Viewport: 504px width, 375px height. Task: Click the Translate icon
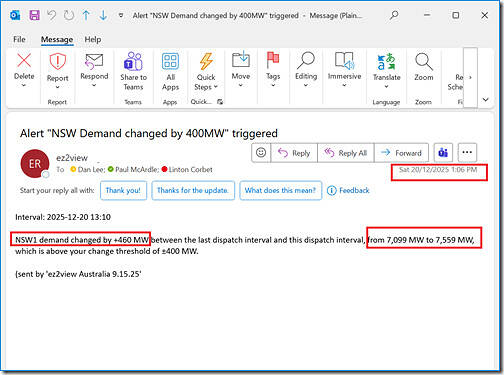(386, 61)
